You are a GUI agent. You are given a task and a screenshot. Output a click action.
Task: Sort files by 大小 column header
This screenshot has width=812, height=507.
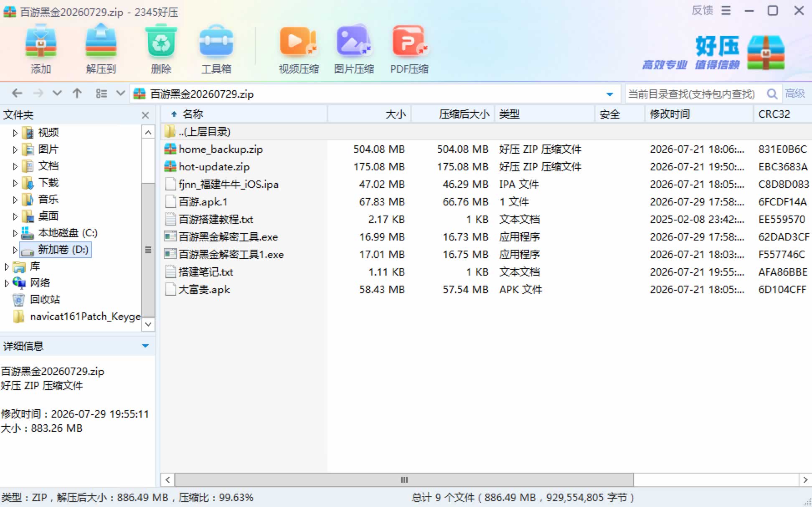pos(369,114)
